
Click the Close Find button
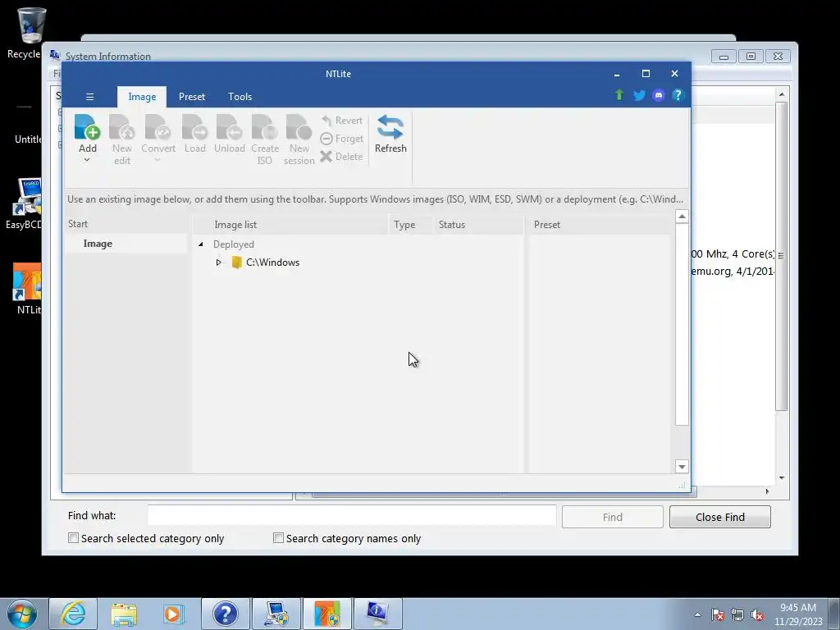[720, 517]
